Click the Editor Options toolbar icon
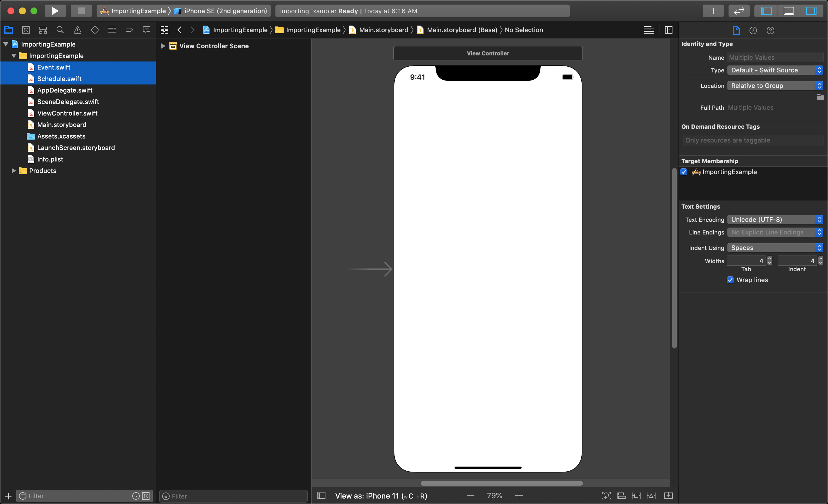This screenshot has width=828, height=504. tap(649, 30)
